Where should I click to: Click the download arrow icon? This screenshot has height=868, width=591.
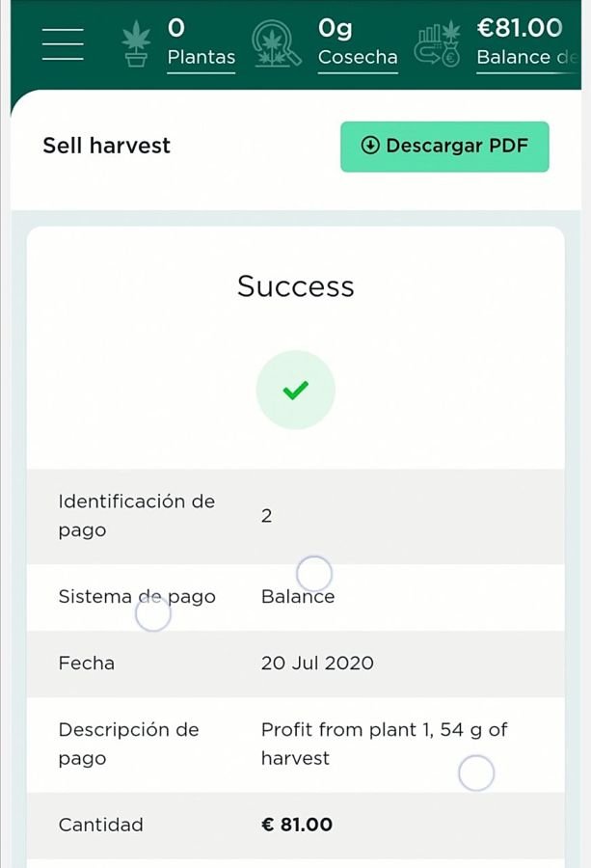pos(369,146)
